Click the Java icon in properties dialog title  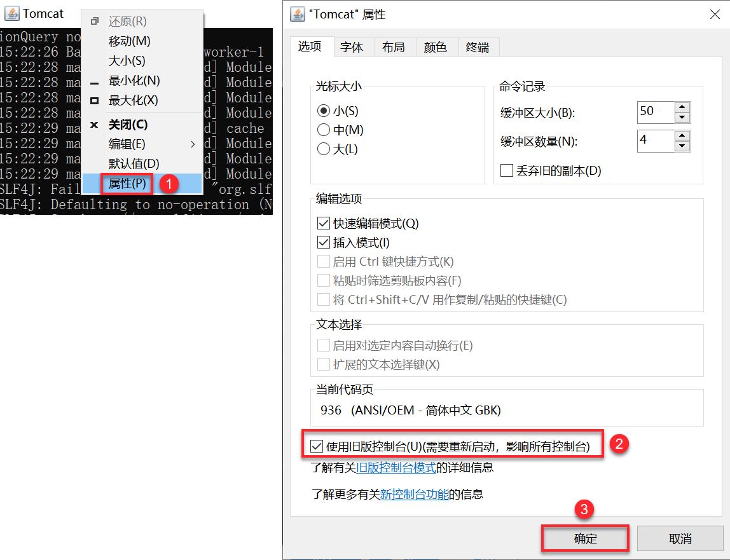[298, 14]
